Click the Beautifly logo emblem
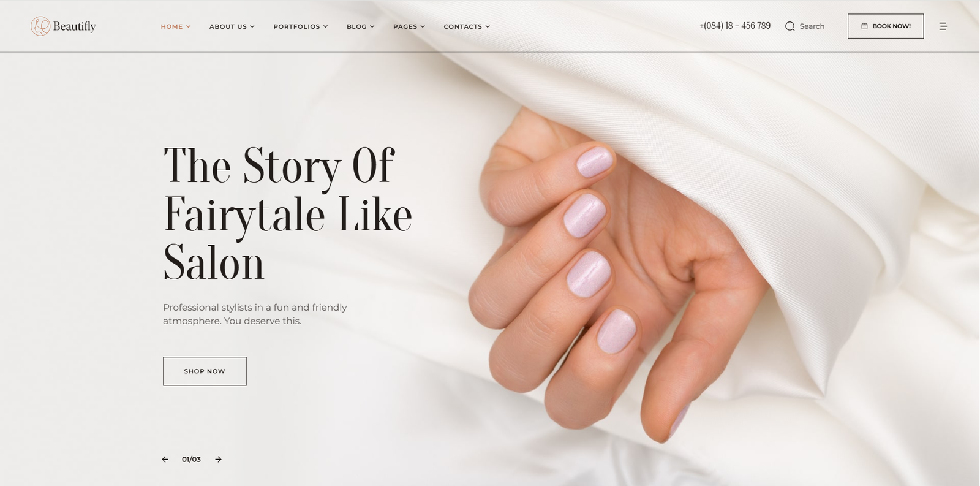This screenshot has height=486, width=980. coord(40,26)
